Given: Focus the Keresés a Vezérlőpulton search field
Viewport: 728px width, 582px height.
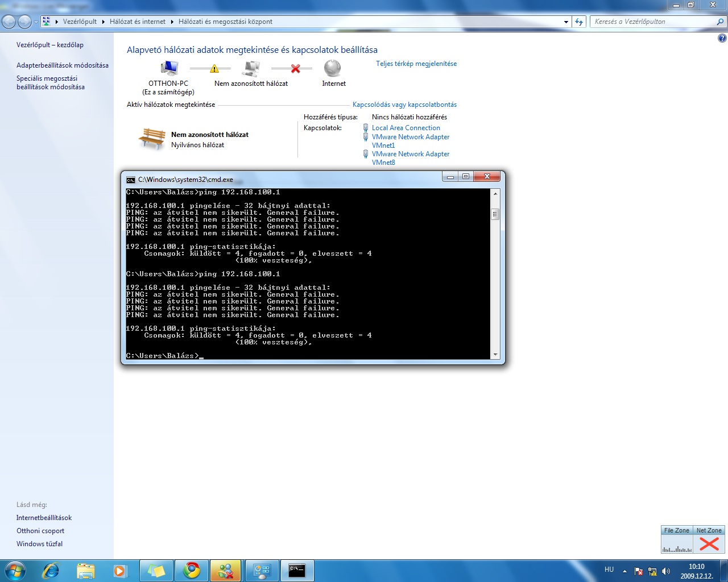Looking at the screenshot, I should point(652,22).
